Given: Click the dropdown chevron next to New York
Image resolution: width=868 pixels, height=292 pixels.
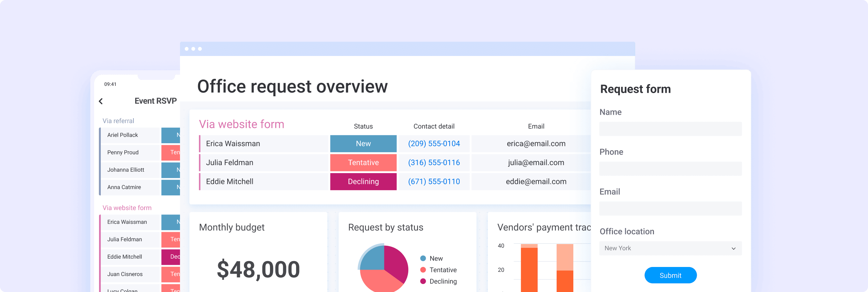Looking at the screenshot, I should 734,249.
